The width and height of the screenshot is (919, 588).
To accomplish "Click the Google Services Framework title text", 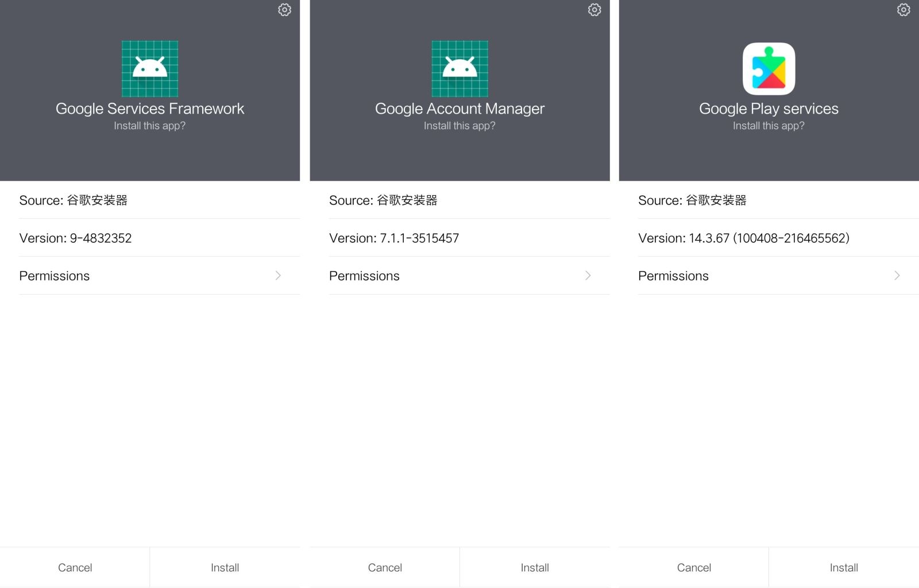I will tap(149, 109).
